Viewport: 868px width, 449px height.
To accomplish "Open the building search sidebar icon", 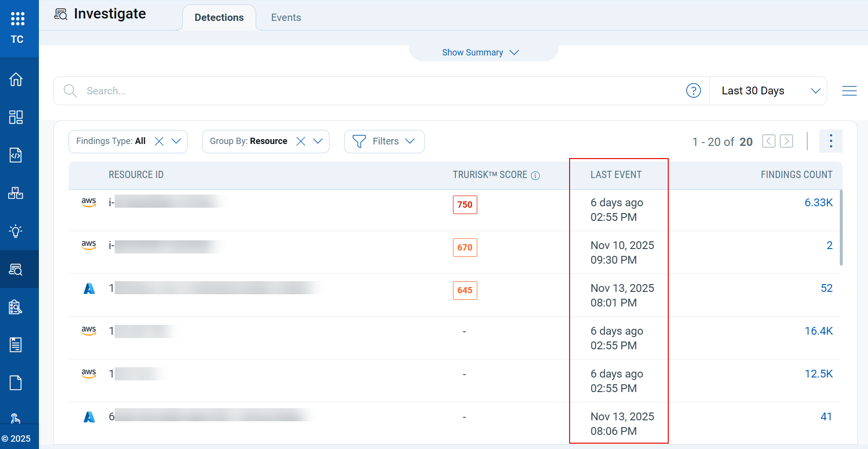I will pos(16,307).
